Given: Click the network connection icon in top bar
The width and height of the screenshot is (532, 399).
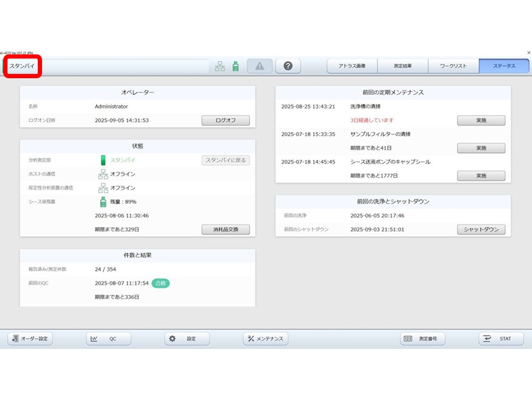Looking at the screenshot, I should pyautogui.click(x=220, y=66).
